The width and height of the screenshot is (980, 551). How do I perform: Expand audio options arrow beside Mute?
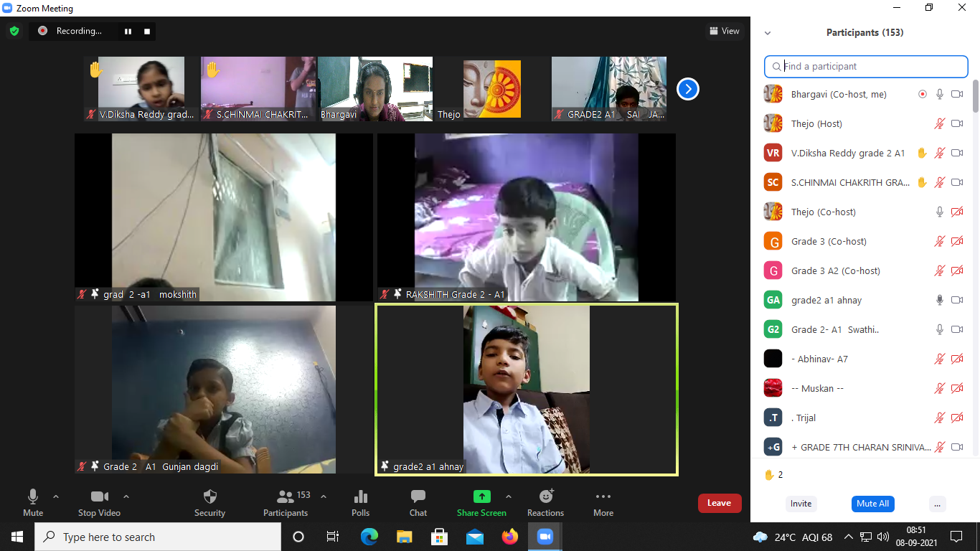pos(56,496)
